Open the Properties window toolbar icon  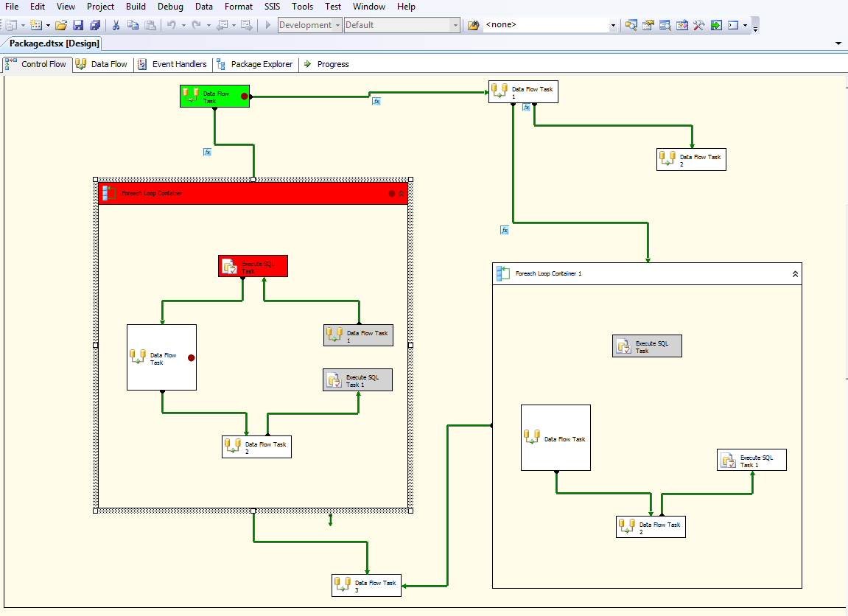(x=647, y=24)
